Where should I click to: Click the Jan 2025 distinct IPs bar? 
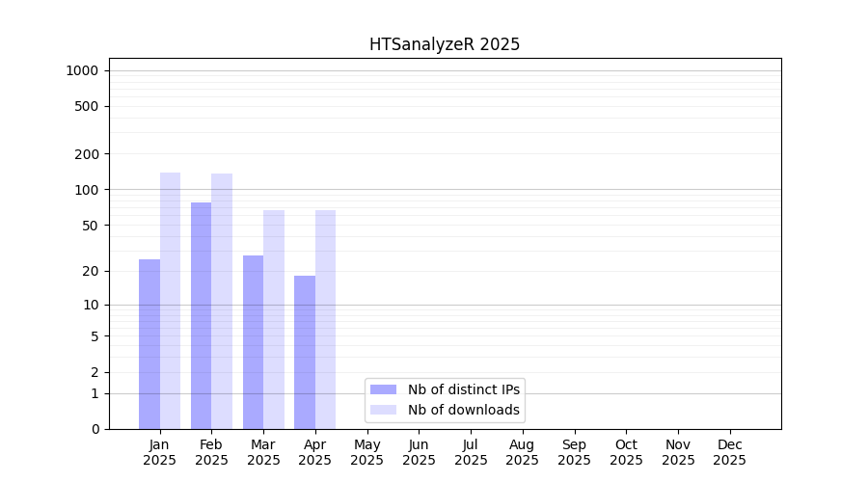(x=149, y=344)
